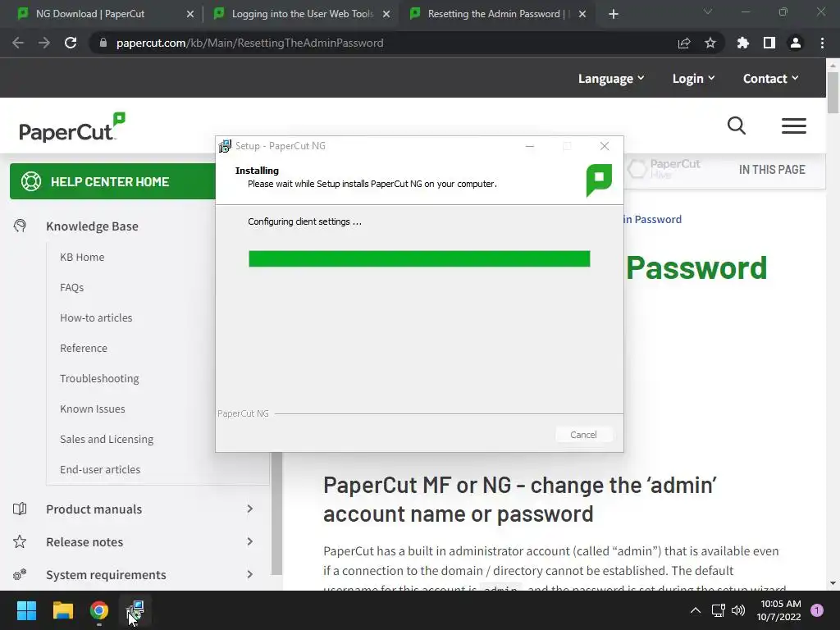Minimize the Setup PaperCut NG window
840x630 pixels.
(x=530, y=146)
